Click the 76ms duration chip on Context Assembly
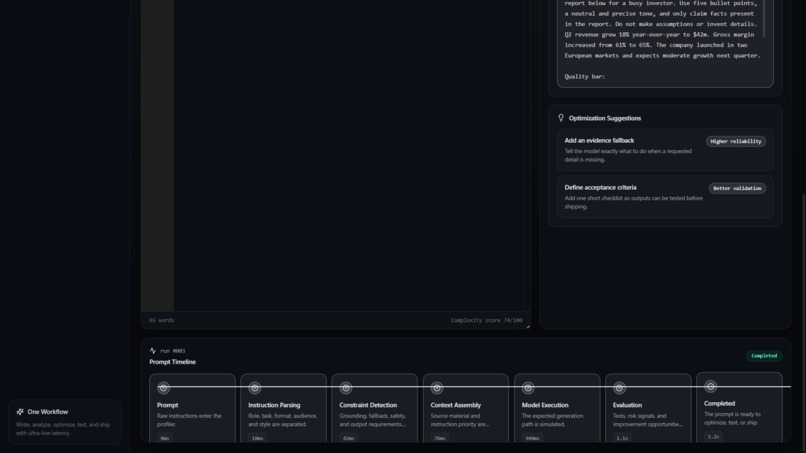The image size is (806, 453). tap(439, 438)
